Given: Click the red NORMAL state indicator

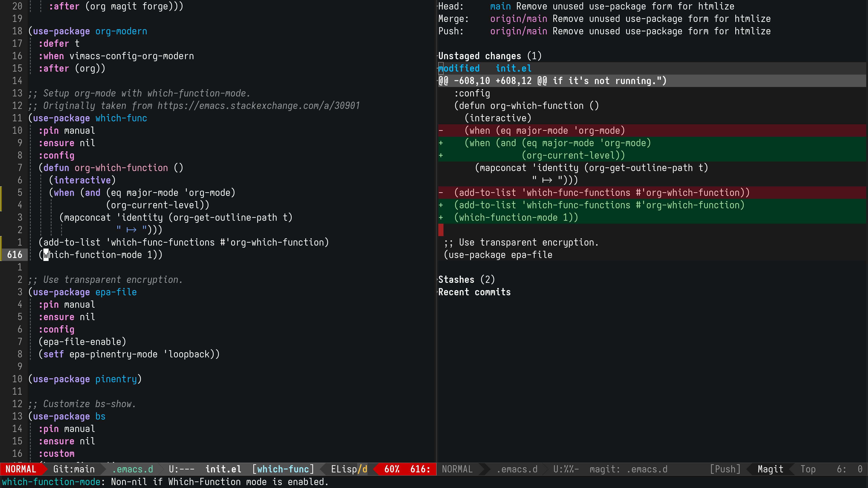Looking at the screenshot, I should [x=21, y=469].
